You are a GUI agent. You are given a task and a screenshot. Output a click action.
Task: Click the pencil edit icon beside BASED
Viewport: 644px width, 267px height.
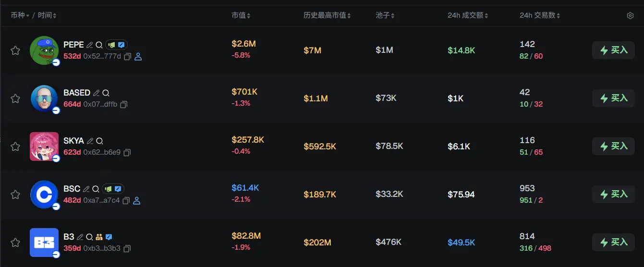(x=97, y=93)
